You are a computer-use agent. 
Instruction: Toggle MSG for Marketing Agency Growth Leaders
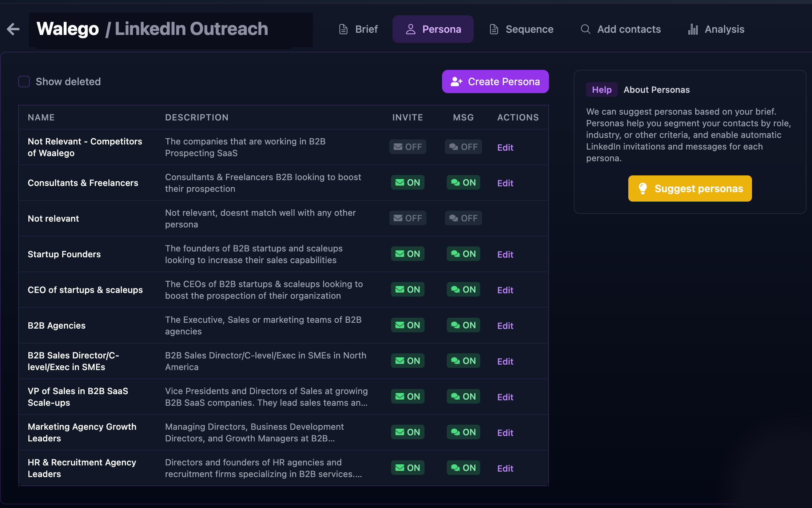(x=463, y=432)
